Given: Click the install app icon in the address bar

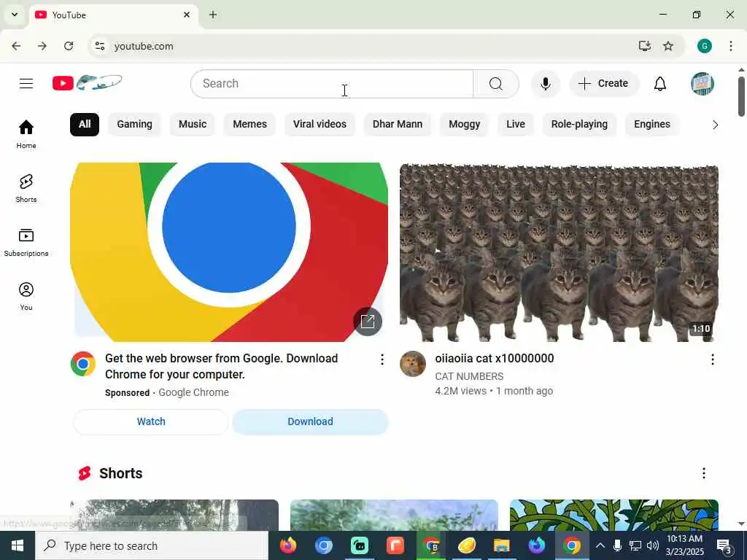Looking at the screenshot, I should point(645,46).
